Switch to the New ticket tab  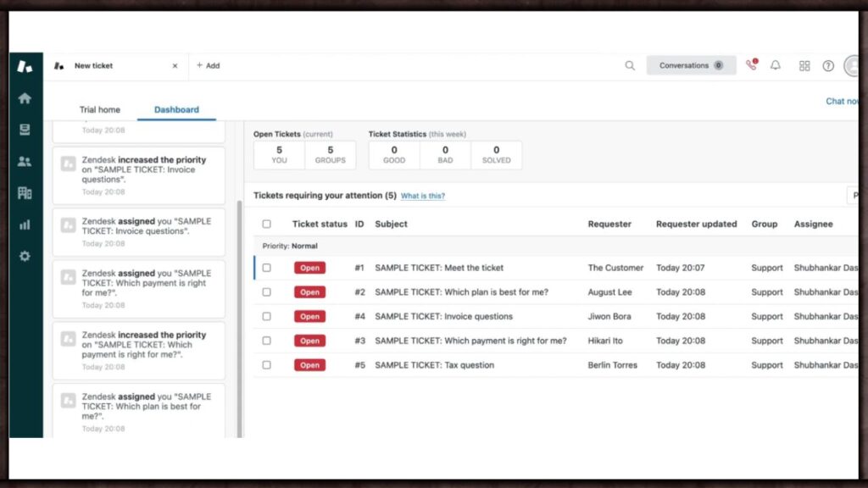coord(115,66)
